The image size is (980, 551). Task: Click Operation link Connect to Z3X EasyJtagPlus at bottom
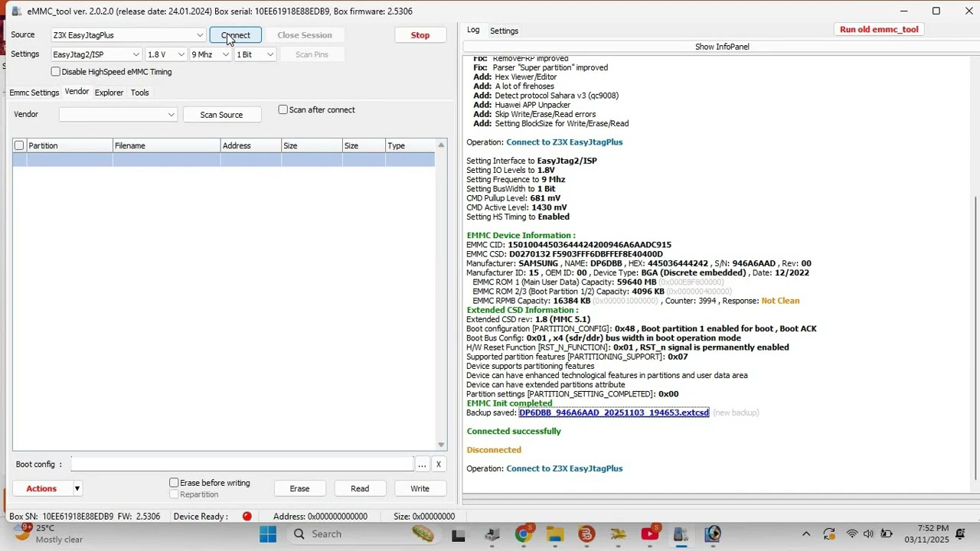click(564, 468)
